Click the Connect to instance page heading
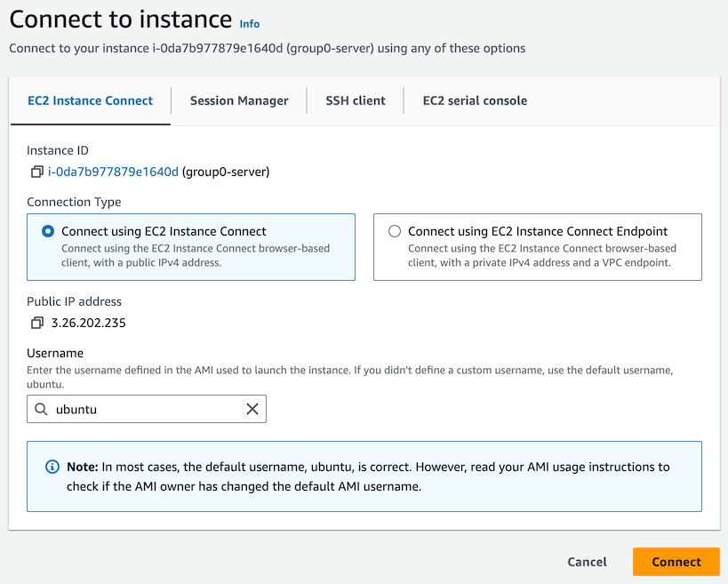 [120, 20]
